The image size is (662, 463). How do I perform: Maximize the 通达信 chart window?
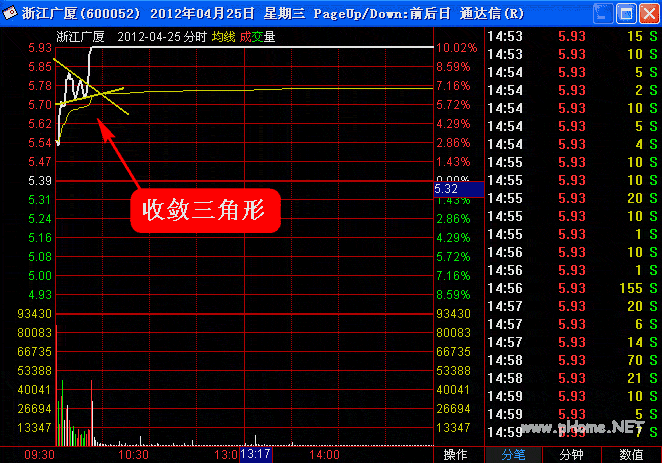tap(626, 14)
